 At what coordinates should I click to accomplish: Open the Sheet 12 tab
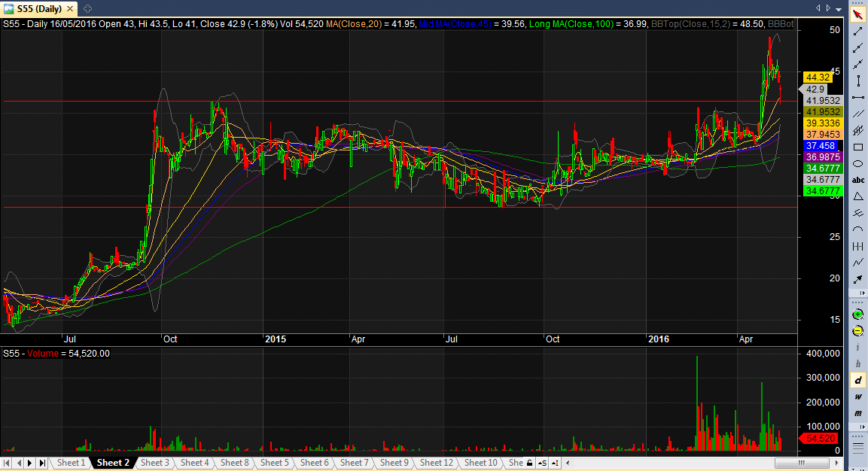click(x=436, y=463)
